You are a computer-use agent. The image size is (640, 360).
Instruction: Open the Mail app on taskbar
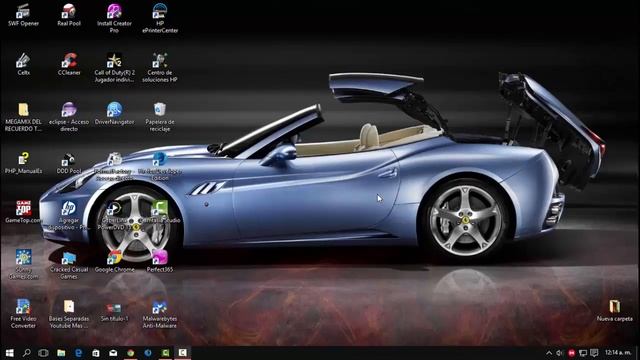pos(113,353)
